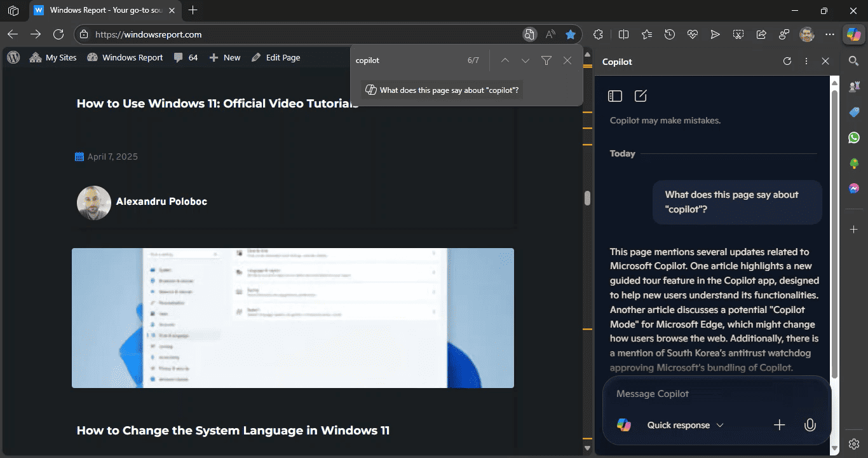Click the Share page icon
This screenshot has height=458, width=868.
[761, 34]
